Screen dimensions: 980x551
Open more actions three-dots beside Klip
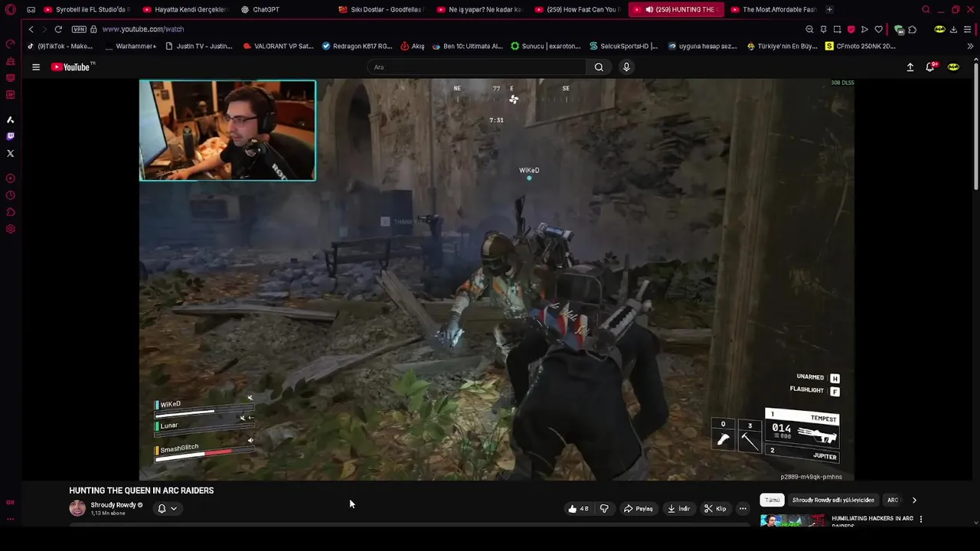[x=742, y=509]
